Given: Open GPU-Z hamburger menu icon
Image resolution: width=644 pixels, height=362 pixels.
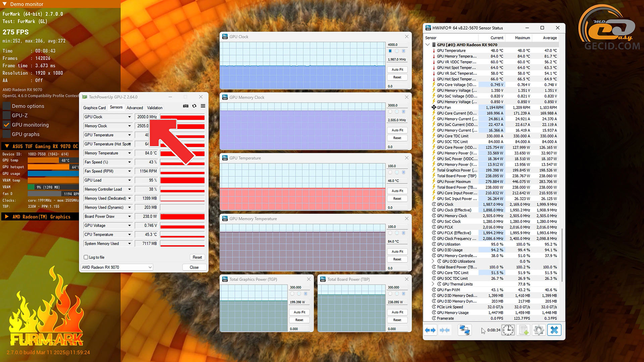Looking at the screenshot, I should [x=203, y=106].
